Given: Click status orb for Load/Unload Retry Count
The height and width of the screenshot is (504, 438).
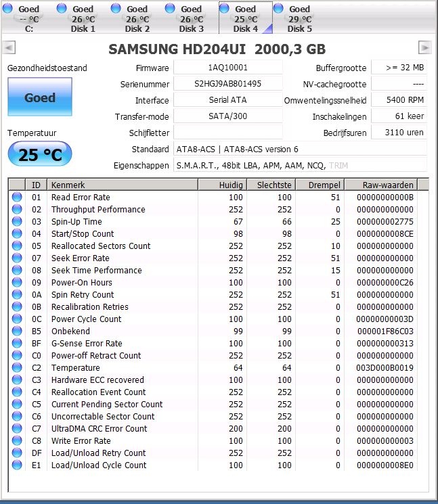Looking at the screenshot, I should pos(17,453).
